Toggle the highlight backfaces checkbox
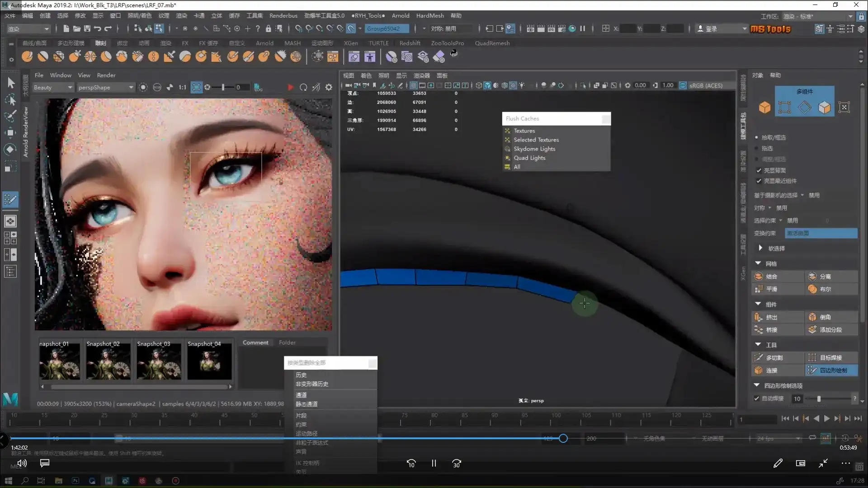The height and width of the screenshot is (488, 868). [x=759, y=170]
